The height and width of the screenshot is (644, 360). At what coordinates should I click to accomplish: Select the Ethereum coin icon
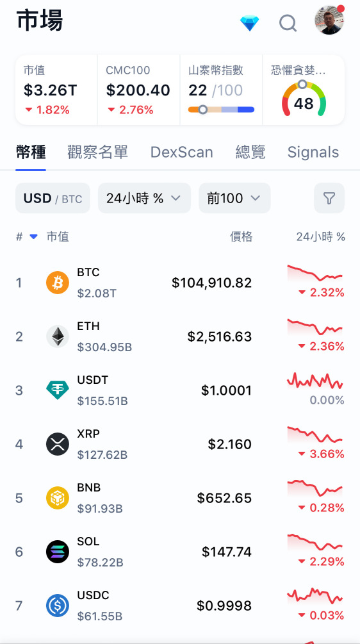pyautogui.click(x=58, y=336)
